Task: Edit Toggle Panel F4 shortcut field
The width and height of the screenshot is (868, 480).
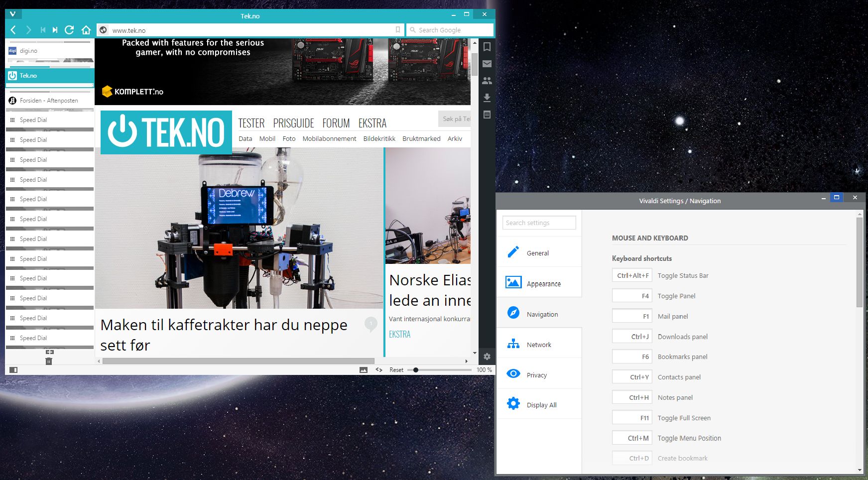Action: coord(632,296)
